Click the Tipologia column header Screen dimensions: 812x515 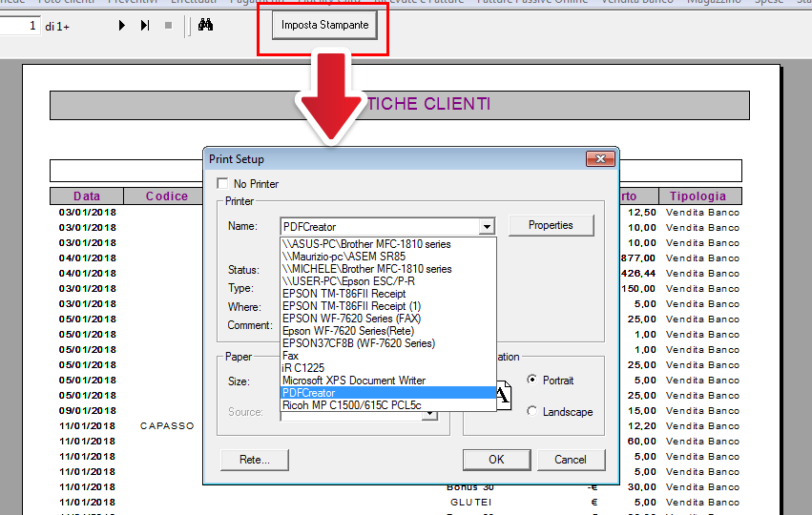[x=698, y=196]
